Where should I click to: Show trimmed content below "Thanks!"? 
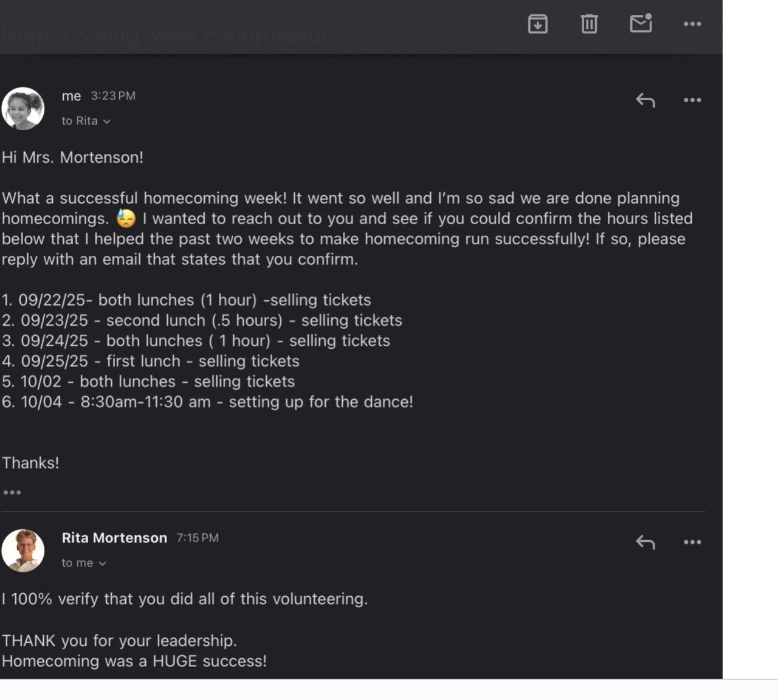pos(12,492)
